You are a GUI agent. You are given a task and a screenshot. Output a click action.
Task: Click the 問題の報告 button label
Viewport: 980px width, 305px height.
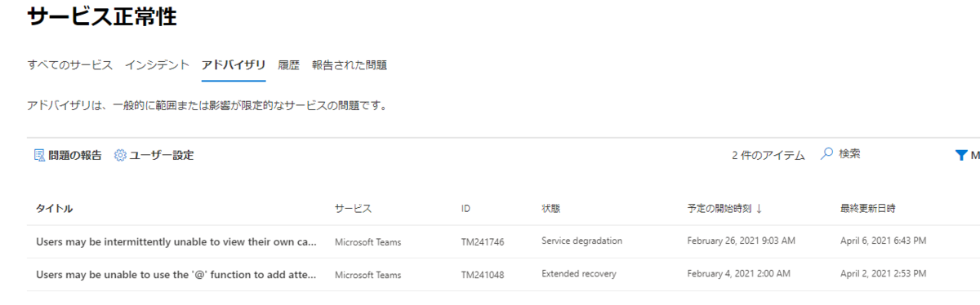pos(75,155)
